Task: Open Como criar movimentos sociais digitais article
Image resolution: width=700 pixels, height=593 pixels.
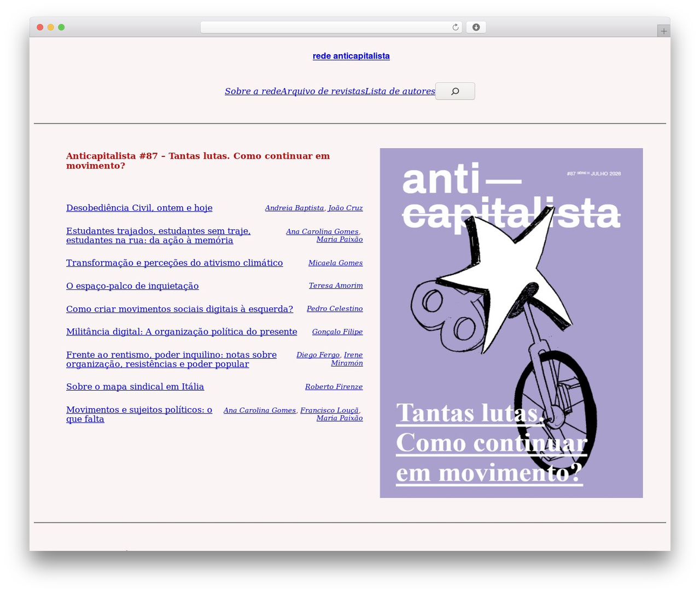Action: pos(179,309)
